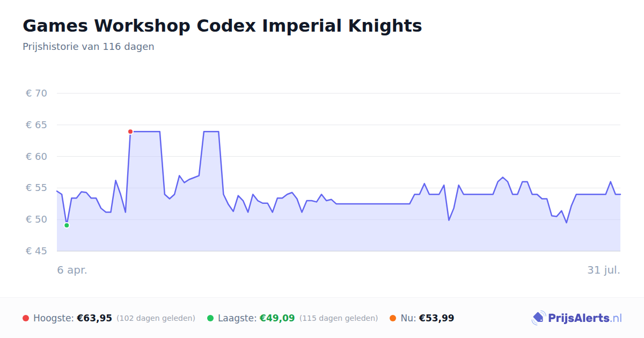The height and width of the screenshot is (338, 644).
Task: Select the highest price value €63,95
Action: click(94, 318)
